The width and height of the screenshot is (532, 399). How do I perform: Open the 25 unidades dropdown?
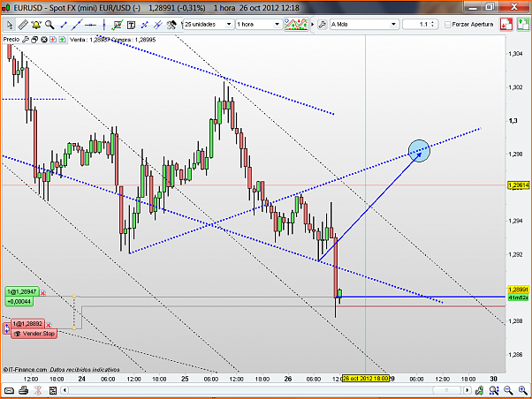pos(209,25)
